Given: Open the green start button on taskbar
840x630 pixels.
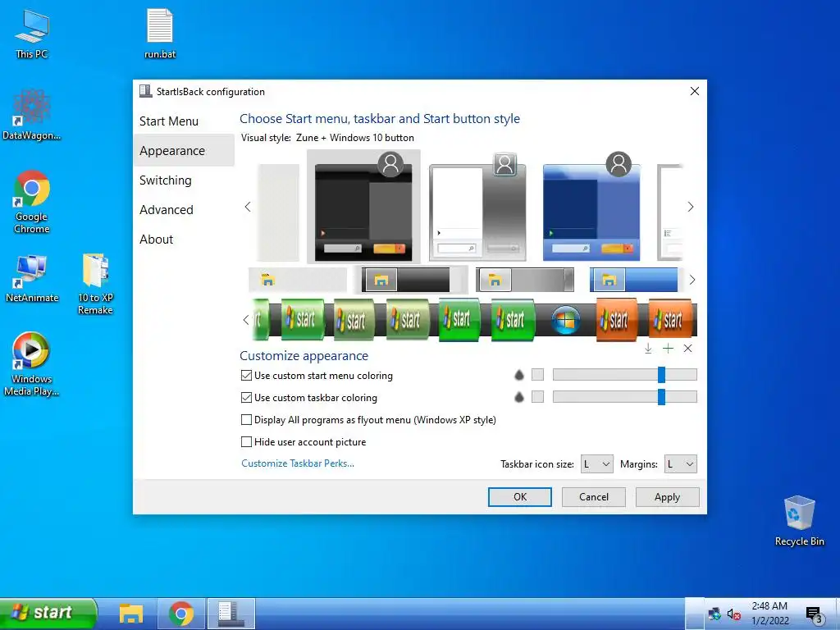Looking at the screenshot, I should pos(48,612).
